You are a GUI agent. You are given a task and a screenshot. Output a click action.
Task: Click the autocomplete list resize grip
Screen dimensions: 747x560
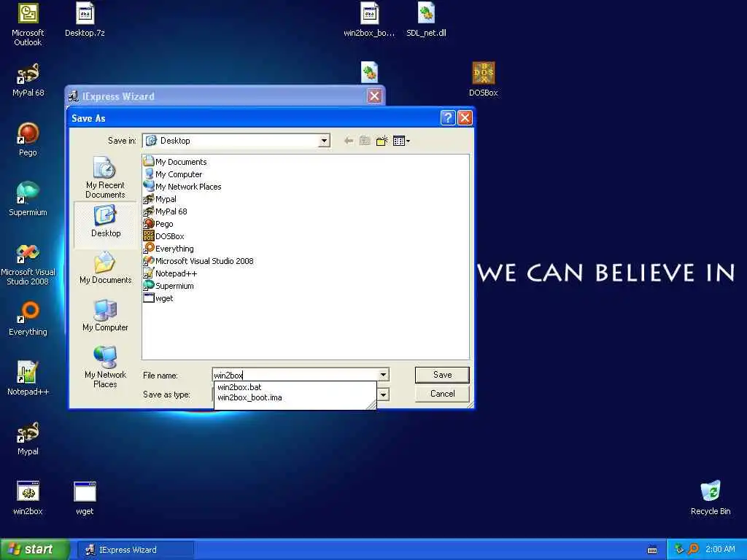pyautogui.click(x=371, y=405)
